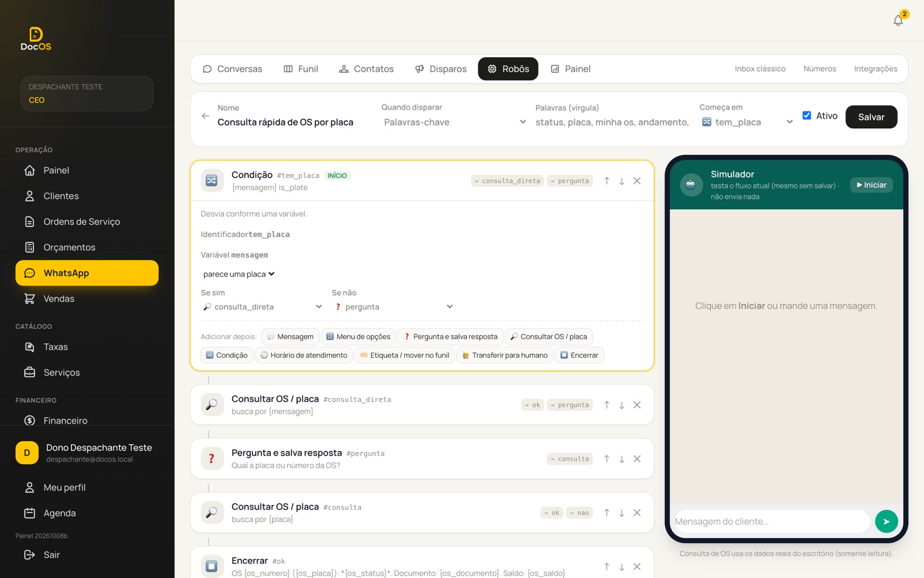Switch to the Conversas tab

pos(232,69)
